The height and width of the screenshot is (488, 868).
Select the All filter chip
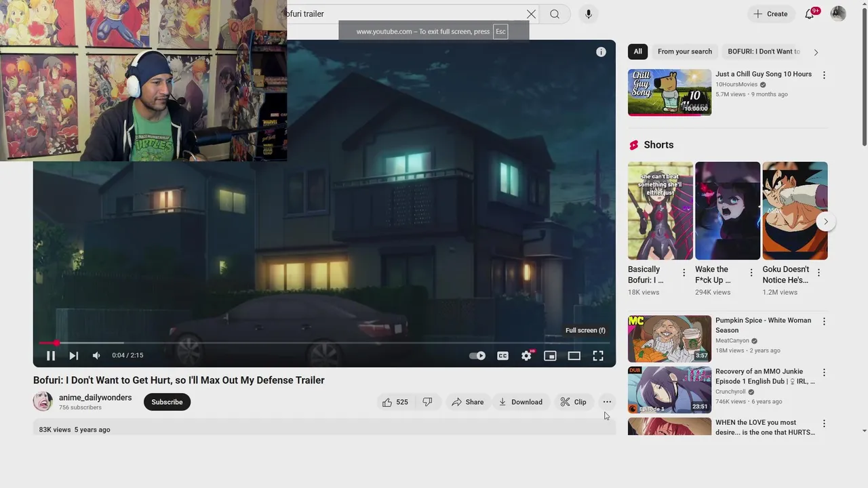(x=637, y=52)
